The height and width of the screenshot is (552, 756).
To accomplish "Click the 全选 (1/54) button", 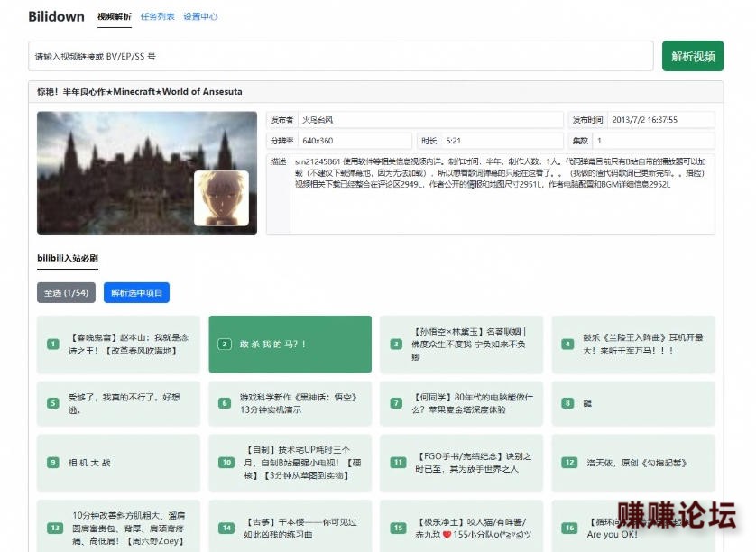I will click(66, 292).
